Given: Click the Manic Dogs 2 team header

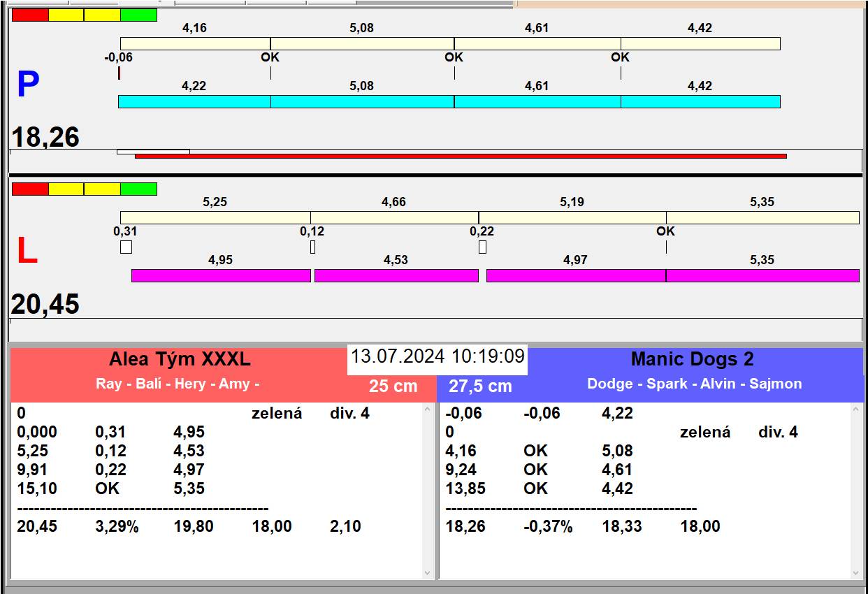Looking at the screenshot, I should coord(692,359).
